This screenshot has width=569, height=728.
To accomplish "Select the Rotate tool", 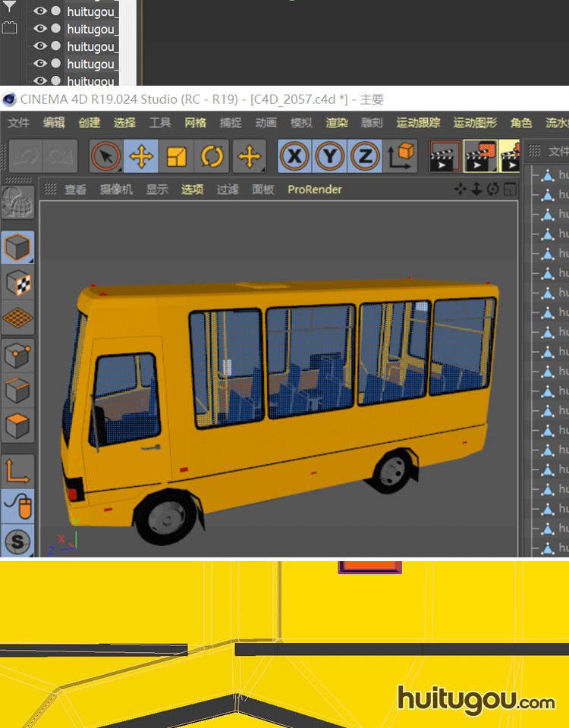I will click(x=212, y=157).
